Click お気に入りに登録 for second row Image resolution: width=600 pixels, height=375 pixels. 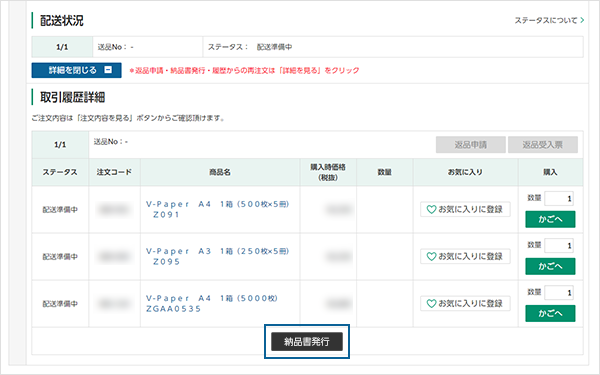coord(465,256)
